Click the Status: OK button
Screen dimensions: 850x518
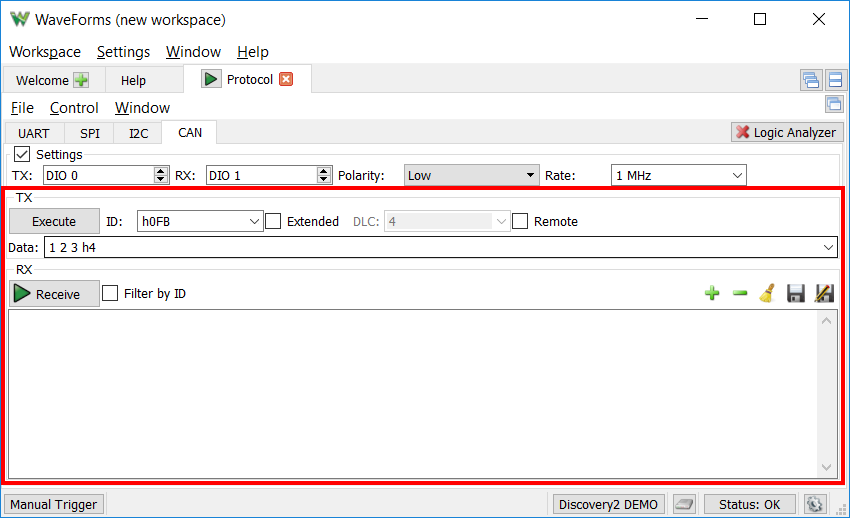[749, 504]
